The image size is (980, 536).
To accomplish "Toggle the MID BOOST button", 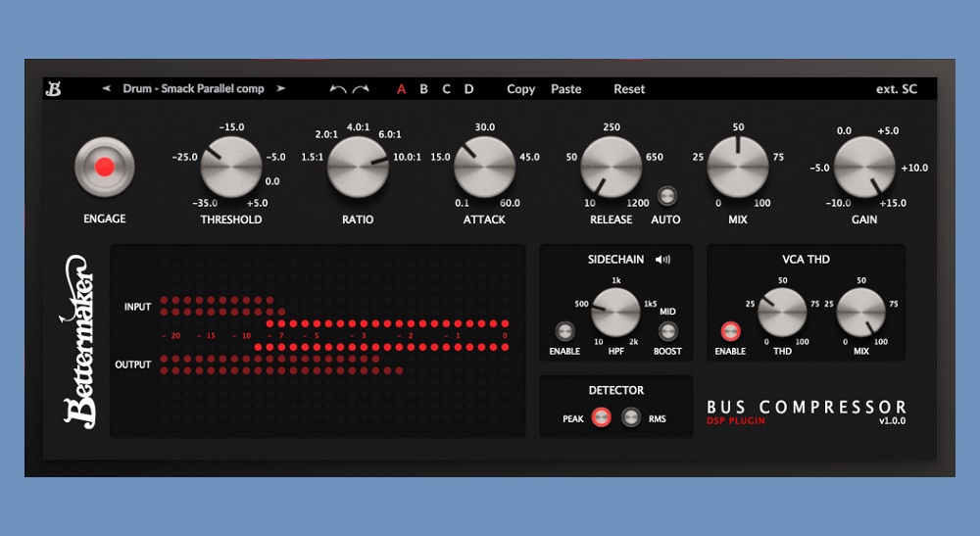I will coord(667,331).
